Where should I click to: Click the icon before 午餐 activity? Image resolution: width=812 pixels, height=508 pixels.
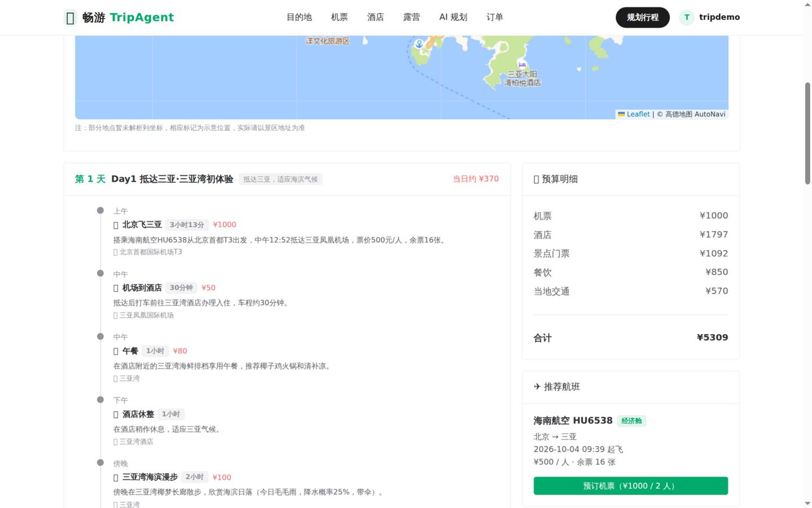tap(116, 352)
